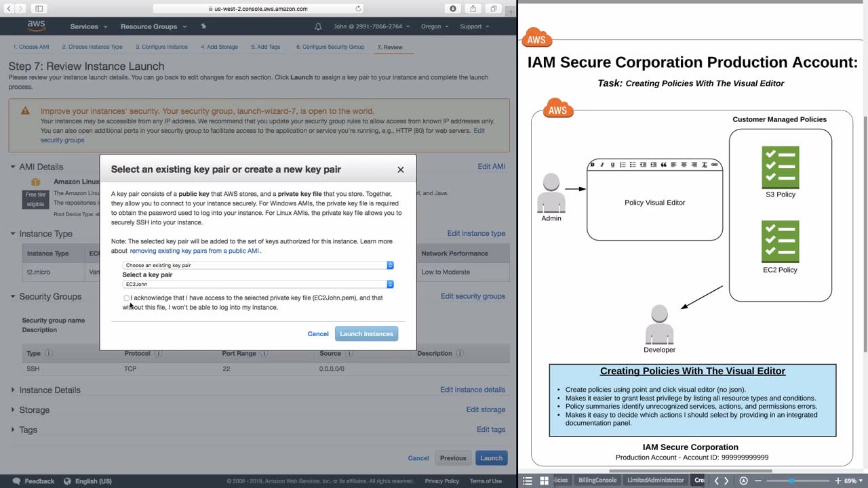Check the private key acknowledgment checkbox
The width and height of the screenshot is (868, 488).
click(x=126, y=298)
